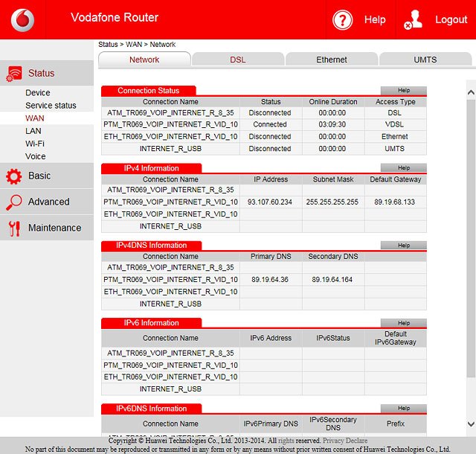Click the IPv4DNS Information section header
This screenshot has width=476, height=454.
pos(151,245)
